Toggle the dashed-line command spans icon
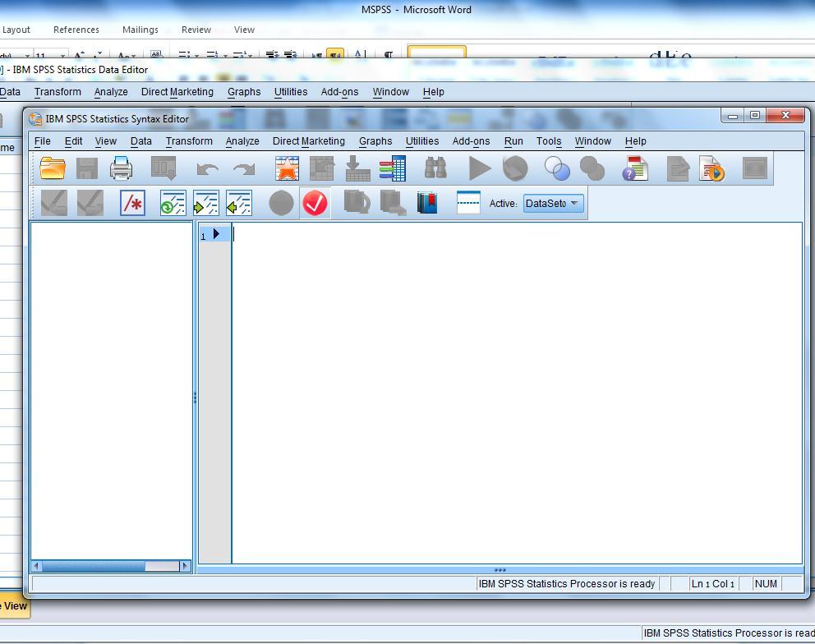 coord(468,203)
